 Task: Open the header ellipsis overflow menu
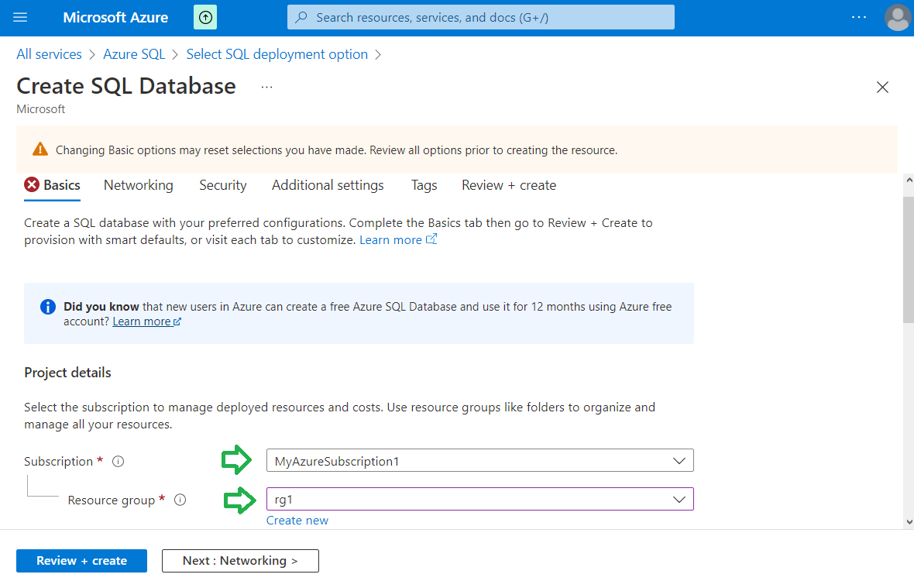coord(859,18)
